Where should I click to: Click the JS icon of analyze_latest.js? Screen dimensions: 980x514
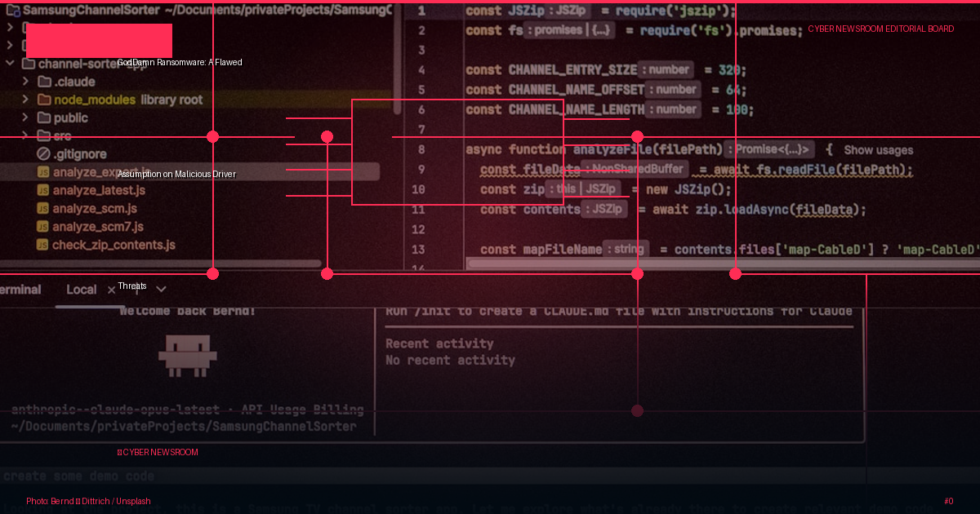point(44,190)
